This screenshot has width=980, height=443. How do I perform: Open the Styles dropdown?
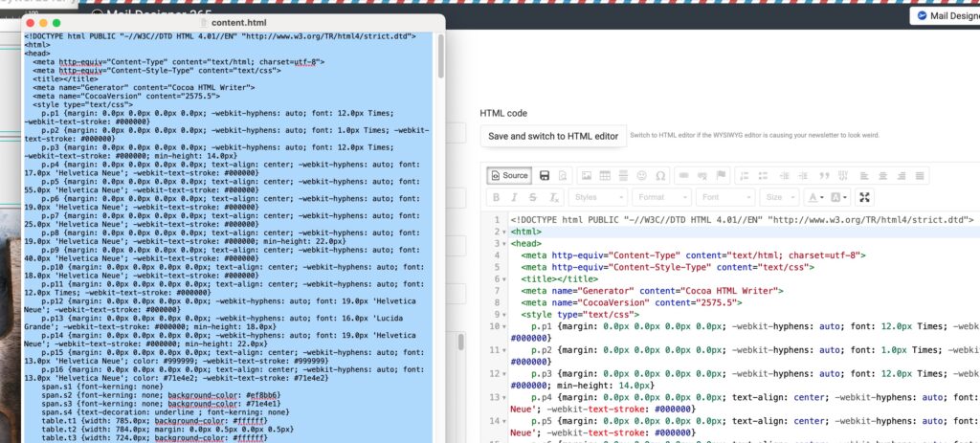click(x=598, y=197)
